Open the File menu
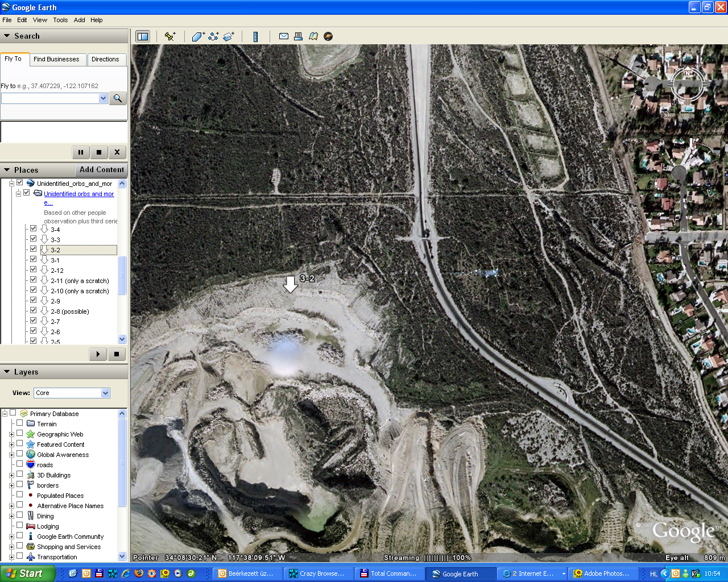Viewport: 728px width, 582px height. (x=7, y=20)
